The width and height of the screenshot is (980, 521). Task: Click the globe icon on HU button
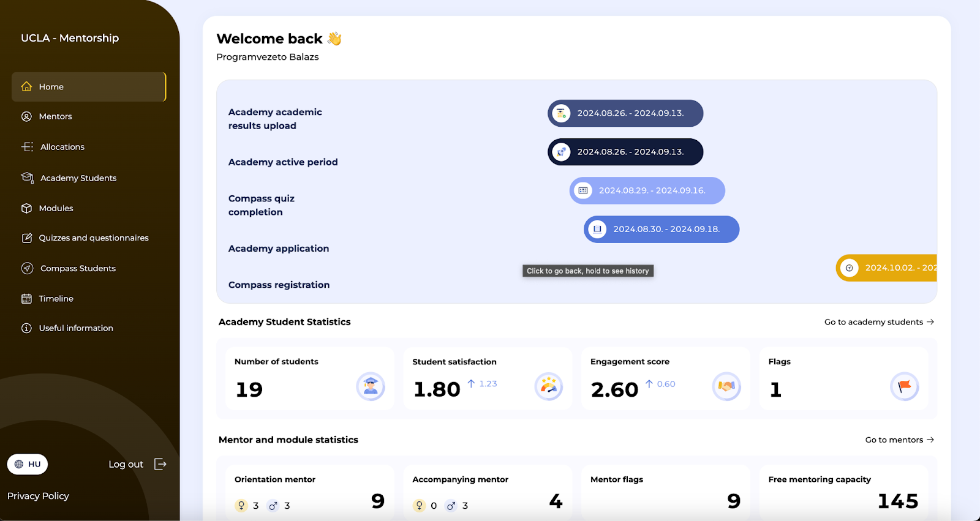(x=19, y=464)
